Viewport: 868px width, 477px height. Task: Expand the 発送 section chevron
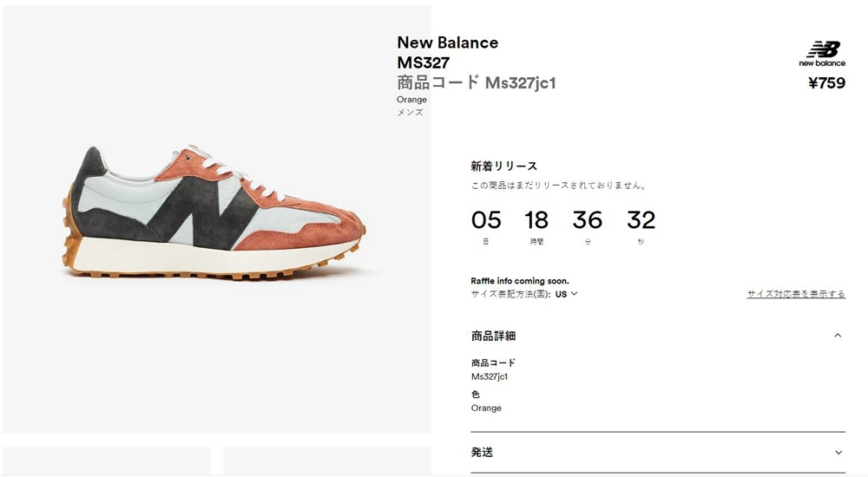838,452
